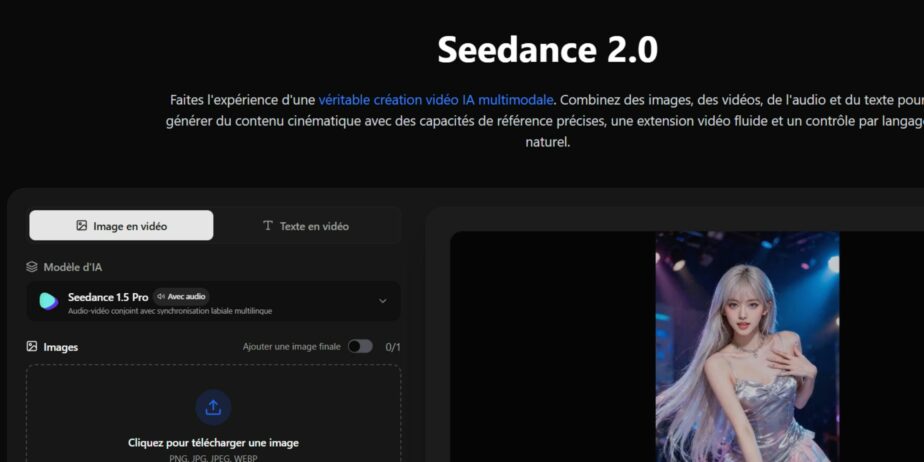Click the Ajouter une image finale label

pyautogui.click(x=291, y=347)
